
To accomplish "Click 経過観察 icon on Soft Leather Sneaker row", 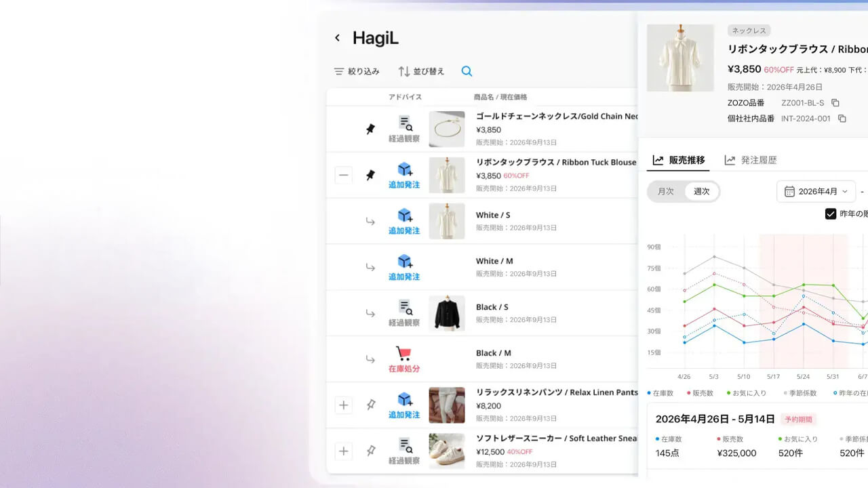I will pyautogui.click(x=404, y=446).
